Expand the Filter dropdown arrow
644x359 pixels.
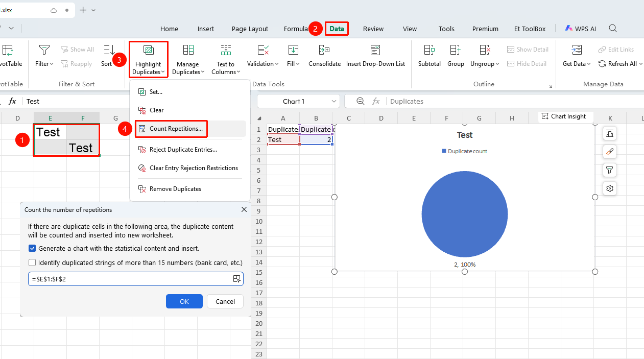52,64
